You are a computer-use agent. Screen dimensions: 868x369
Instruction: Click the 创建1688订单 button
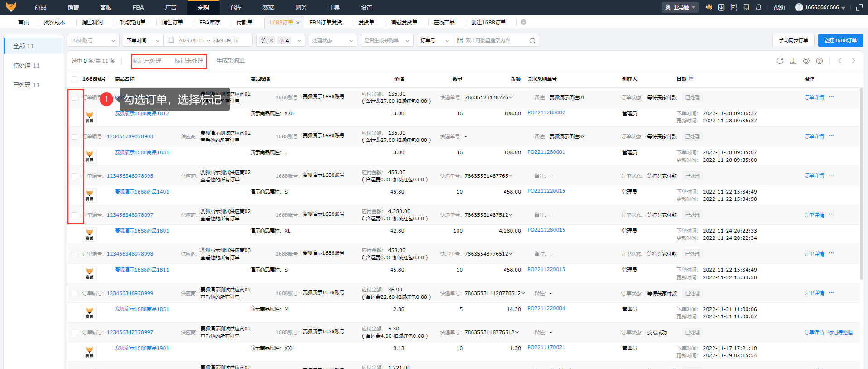[x=840, y=40]
